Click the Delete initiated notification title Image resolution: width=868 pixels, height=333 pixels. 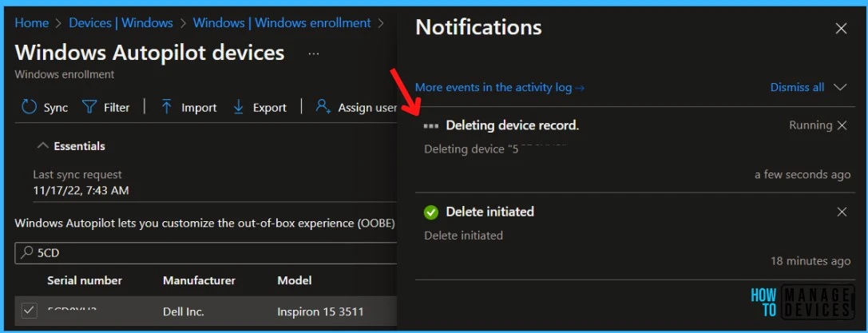490,212
